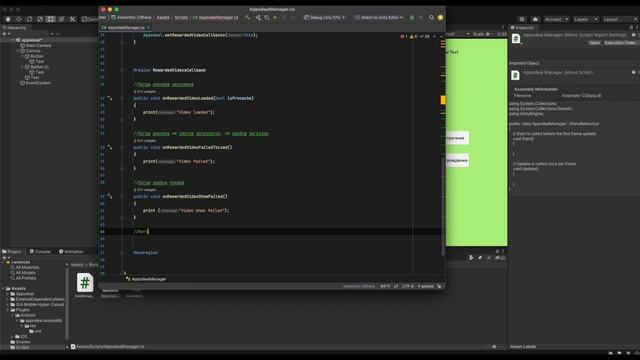Viewport: 640px width, 360px height.
Task: Select All Prefabs favorite in Project
Action: tap(23, 278)
